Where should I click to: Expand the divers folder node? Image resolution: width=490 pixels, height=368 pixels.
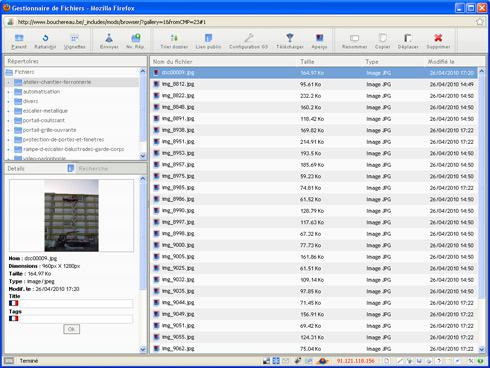coord(9,101)
